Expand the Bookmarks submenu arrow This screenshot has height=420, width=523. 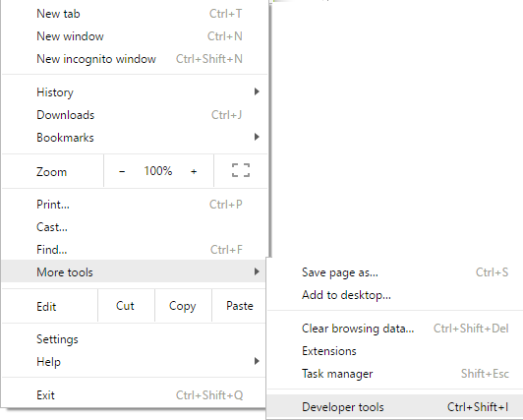(257, 137)
